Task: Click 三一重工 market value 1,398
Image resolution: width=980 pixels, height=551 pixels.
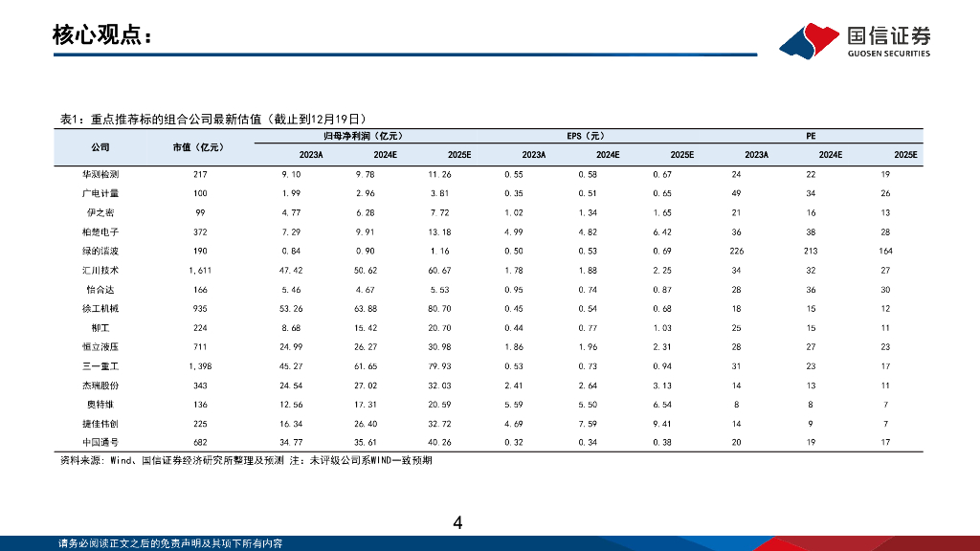Action: (200, 366)
